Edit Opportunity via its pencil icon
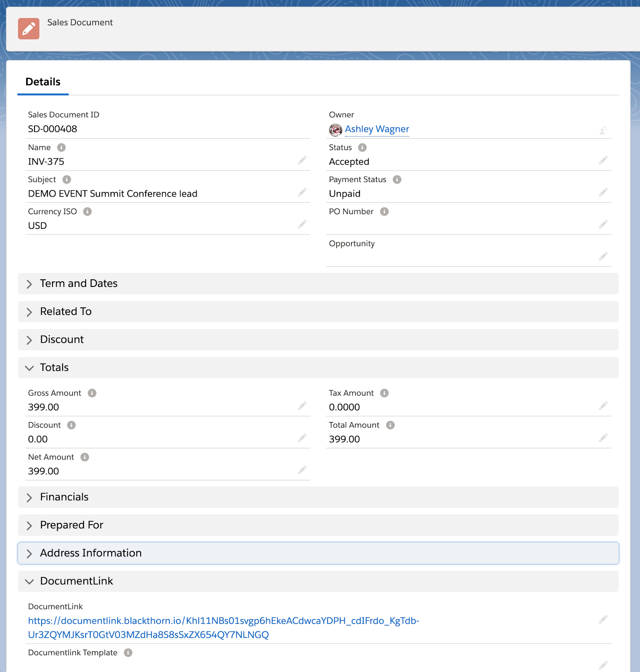The height and width of the screenshot is (672, 640). coord(603,256)
